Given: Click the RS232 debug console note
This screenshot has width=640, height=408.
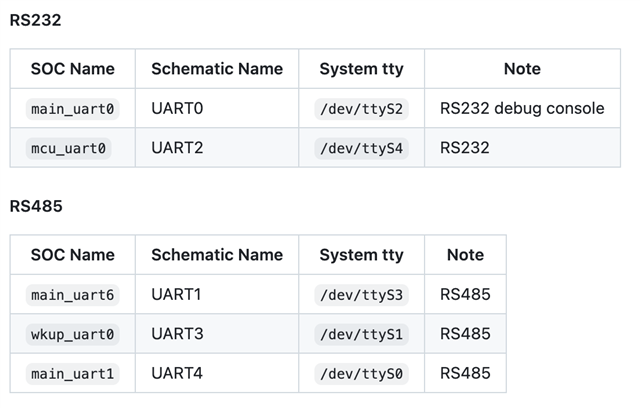Looking at the screenshot, I should [x=522, y=108].
